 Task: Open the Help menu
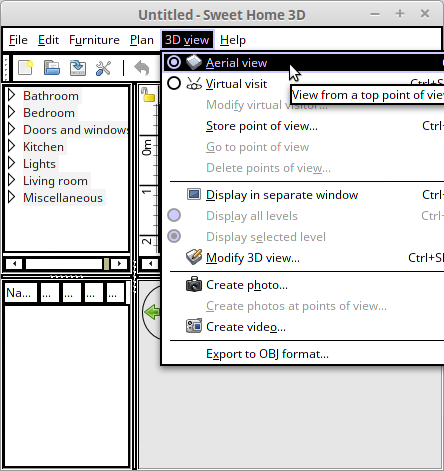pyautogui.click(x=233, y=40)
